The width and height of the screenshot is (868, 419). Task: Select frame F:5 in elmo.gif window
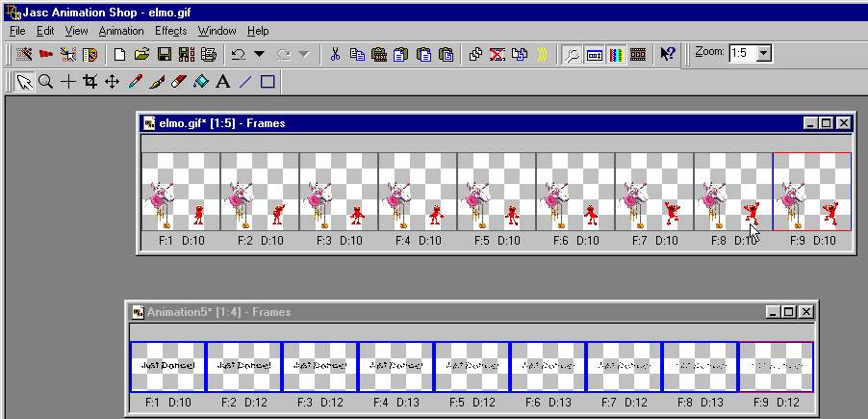click(x=496, y=192)
